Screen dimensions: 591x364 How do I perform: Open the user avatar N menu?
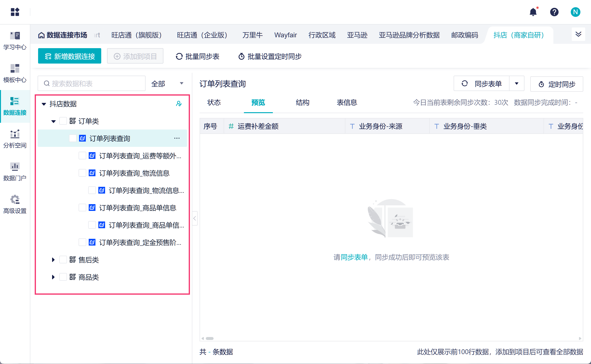(x=576, y=12)
